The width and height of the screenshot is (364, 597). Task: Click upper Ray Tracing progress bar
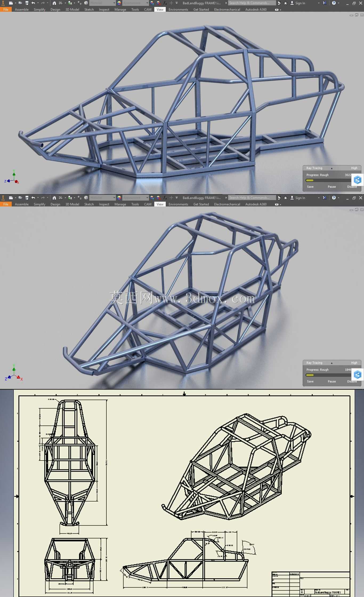[x=329, y=180]
